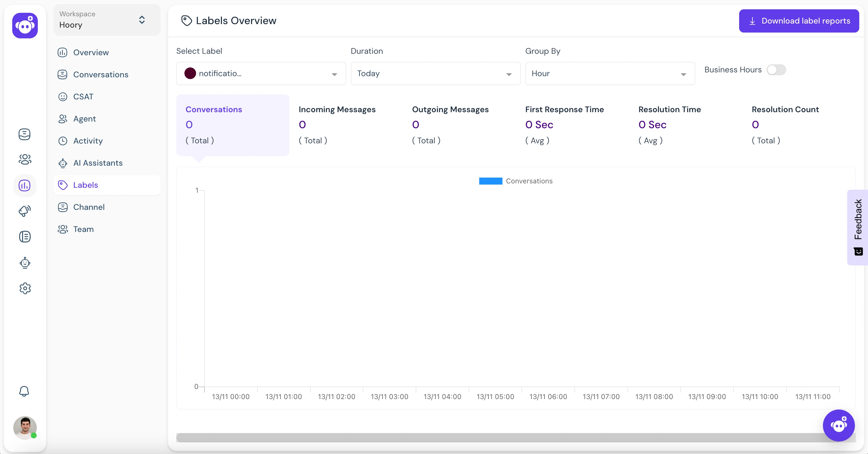Open the CSAT report panel
This screenshot has width=868, height=454.
point(82,96)
